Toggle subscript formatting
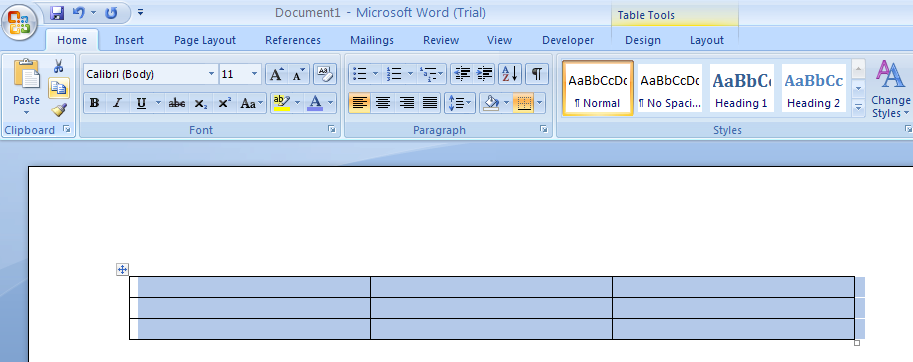The width and height of the screenshot is (913, 362). [x=200, y=104]
